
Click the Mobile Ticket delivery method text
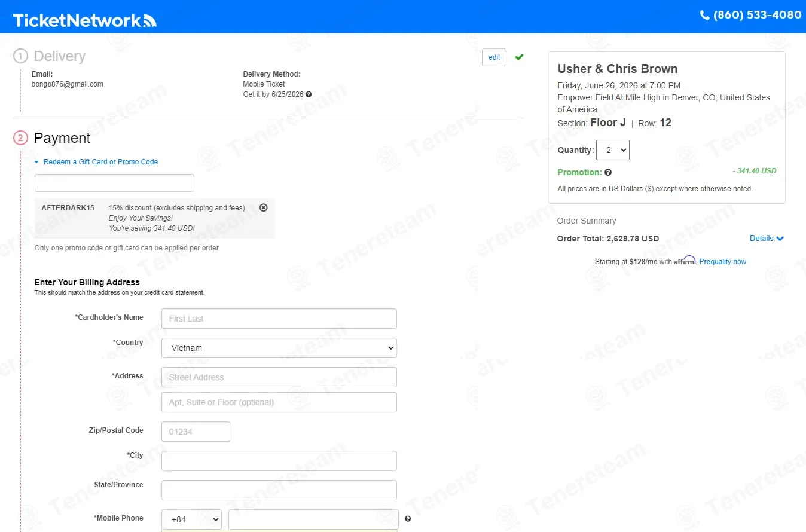pyautogui.click(x=264, y=84)
